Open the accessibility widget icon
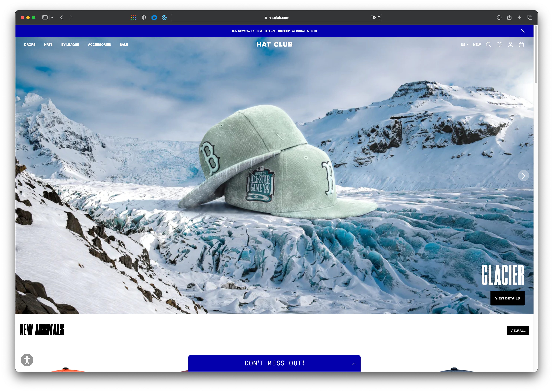 click(x=27, y=360)
